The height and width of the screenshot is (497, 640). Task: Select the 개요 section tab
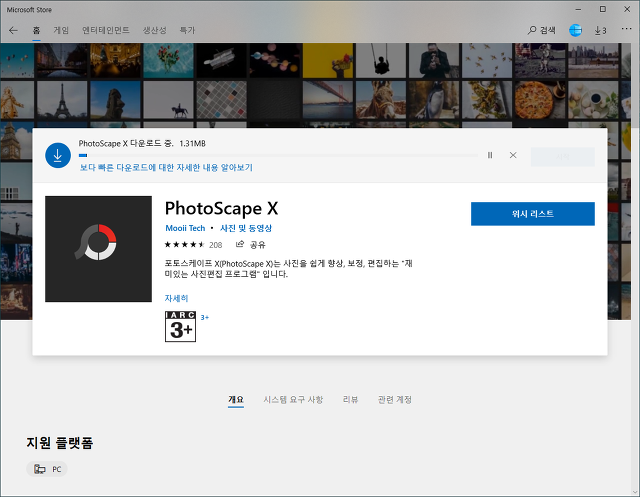pyautogui.click(x=236, y=399)
